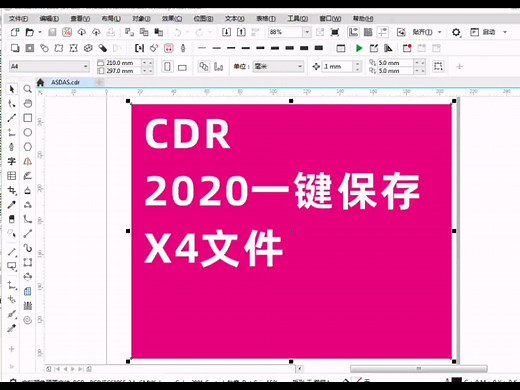Select the Pen nib tool
This screenshot has width=520, height=390.
(x=12, y=147)
